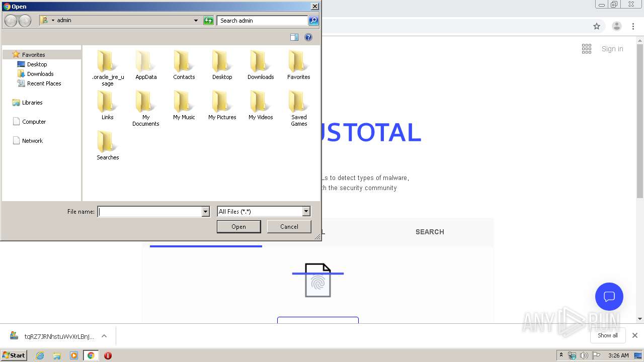Refresh the admin folder view
This screenshot has width=644, height=362.
[208, 21]
